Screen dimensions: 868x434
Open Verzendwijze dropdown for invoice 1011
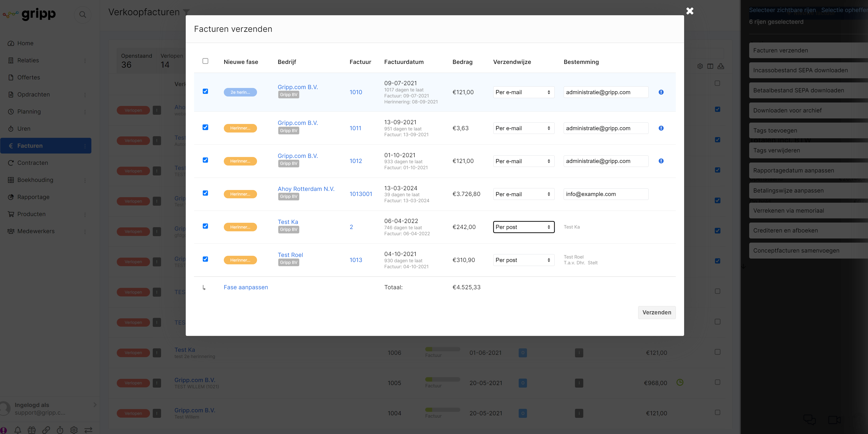click(524, 128)
